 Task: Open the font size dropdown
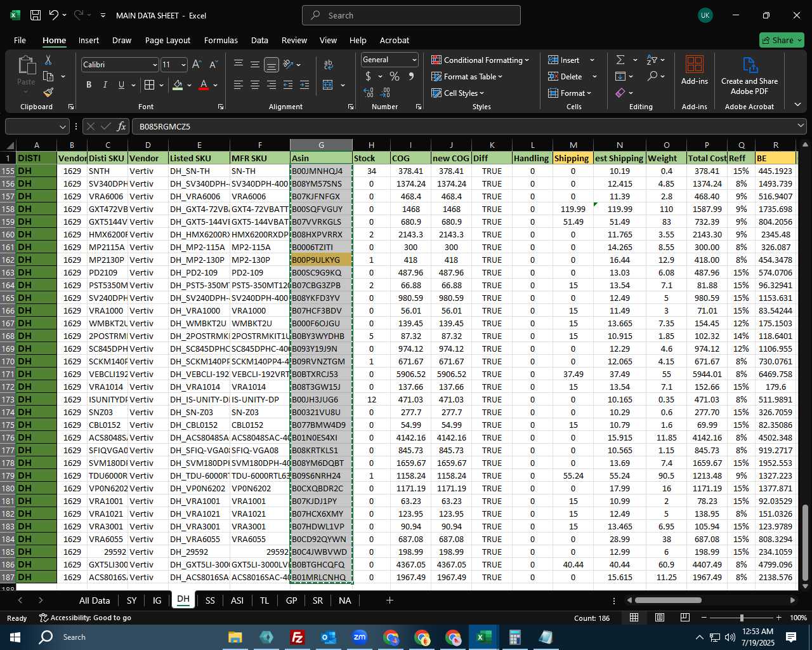coord(183,65)
